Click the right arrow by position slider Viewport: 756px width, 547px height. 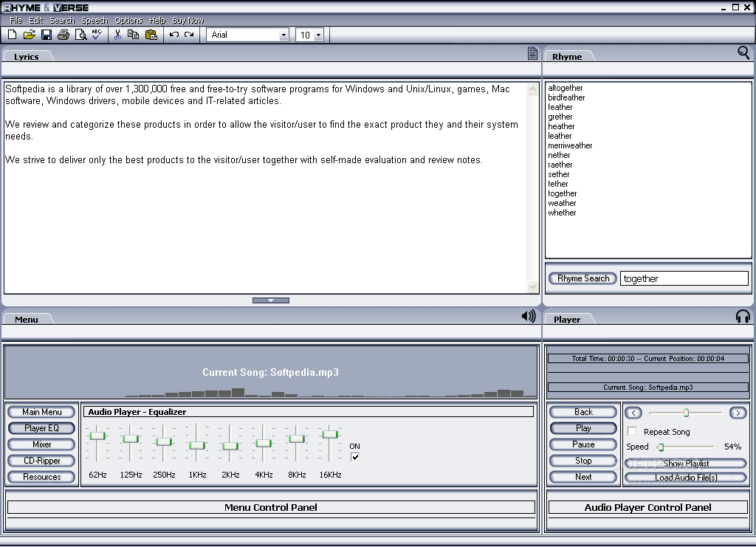[738, 413]
